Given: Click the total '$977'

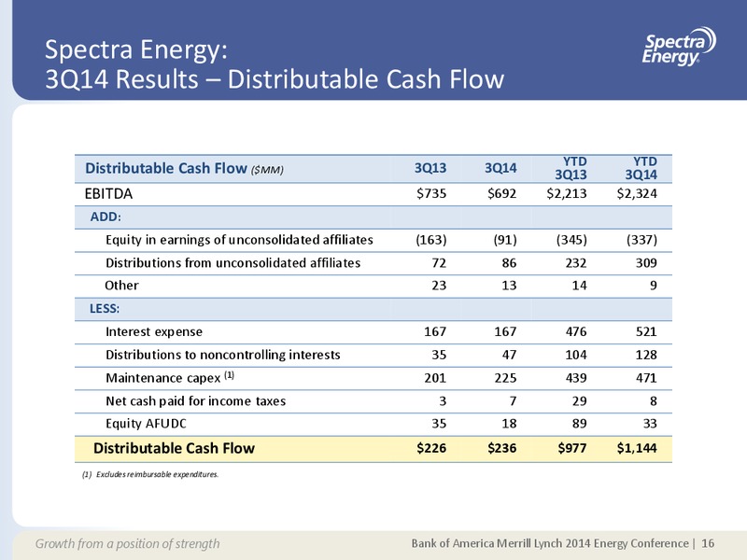Looking at the screenshot, I should [572, 448].
